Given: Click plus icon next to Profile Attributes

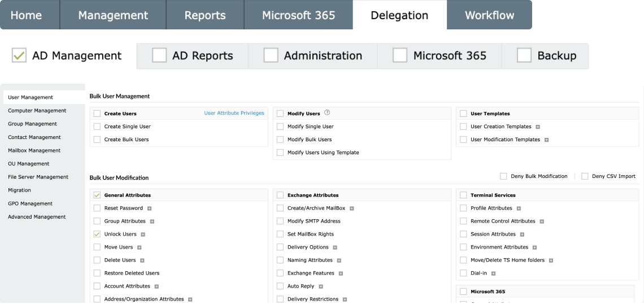Looking at the screenshot, I should tap(519, 209).
